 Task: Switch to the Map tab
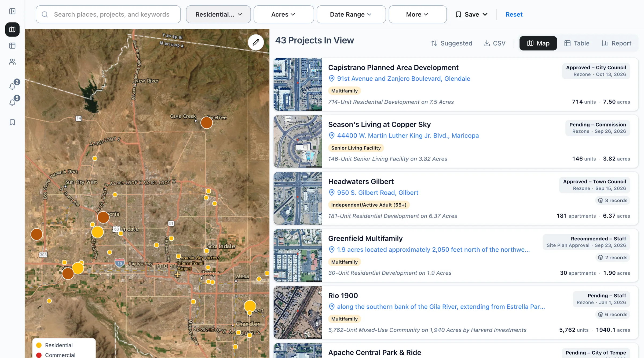tap(538, 43)
